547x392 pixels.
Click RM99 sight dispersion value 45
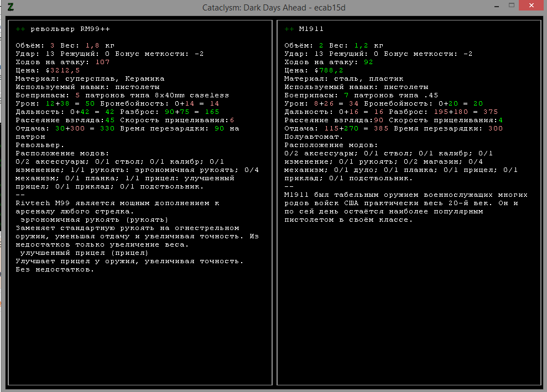click(110, 121)
